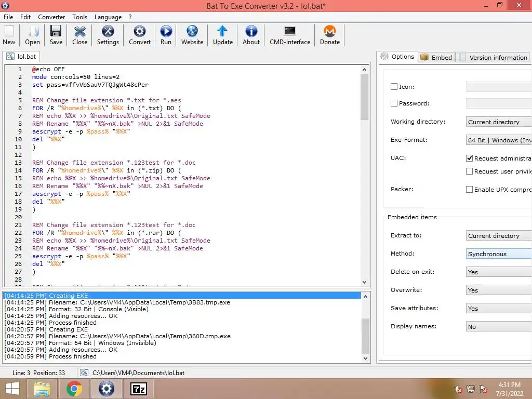This screenshot has width=532, height=399.
Task: Click the taskbar clock showing 4:31 PM
Action: click(509, 389)
